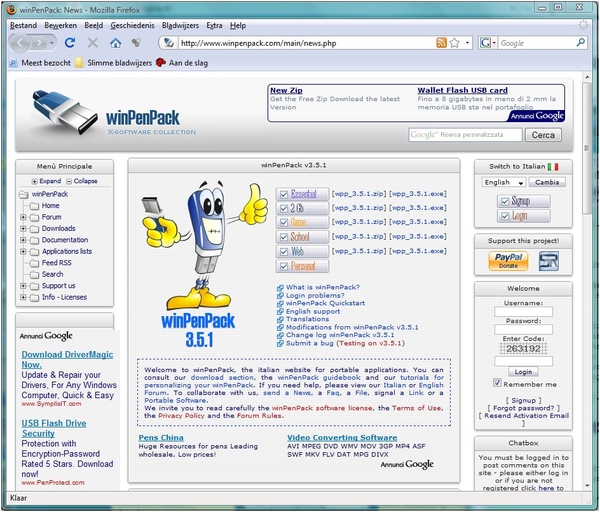Click the Essential package button
The width and height of the screenshot is (600, 512).
click(x=302, y=194)
